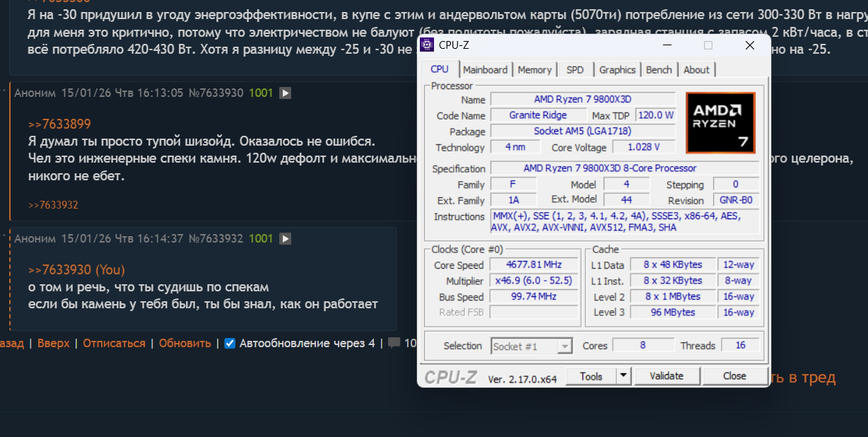Click the processor Name field AMD Ryzen 7 9800X3D
The width and height of the screenshot is (868, 437).
tap(583, 99)
